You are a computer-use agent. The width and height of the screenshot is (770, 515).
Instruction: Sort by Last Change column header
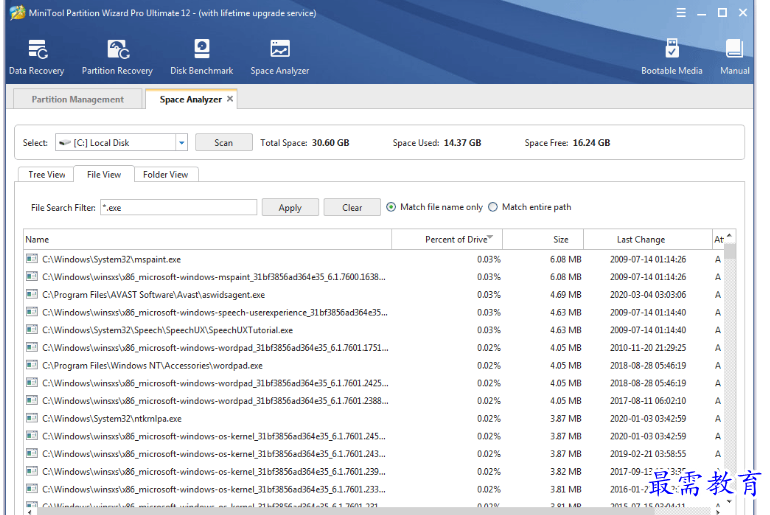648,240
